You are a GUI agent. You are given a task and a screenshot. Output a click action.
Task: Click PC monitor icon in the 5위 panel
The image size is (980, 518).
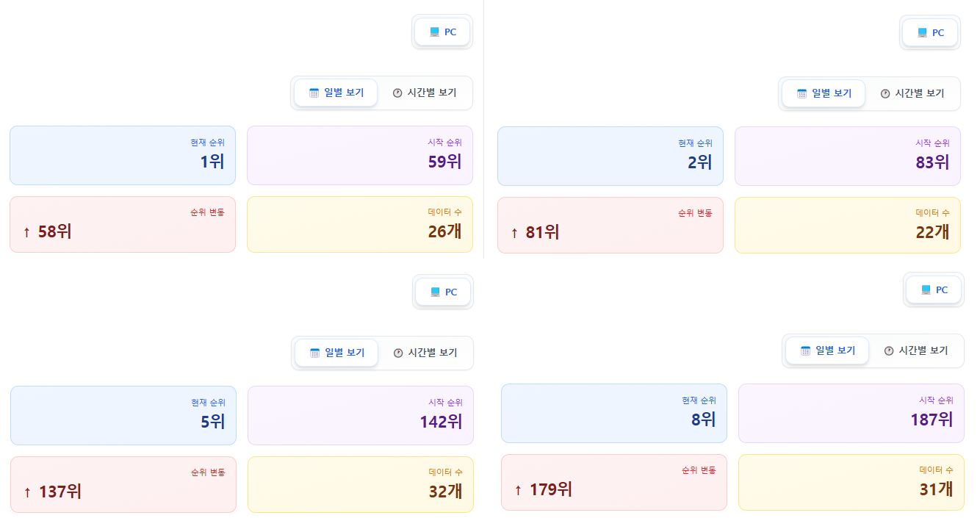(436, 292)
